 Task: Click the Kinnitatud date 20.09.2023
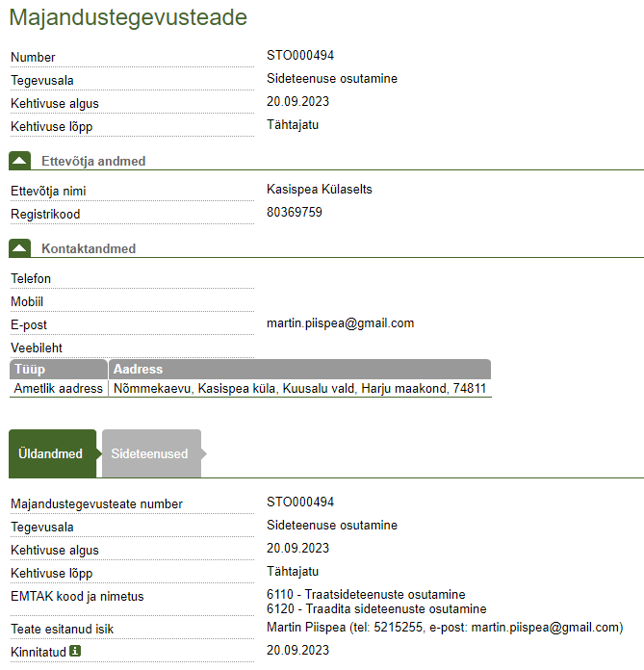tap(297, 651)
